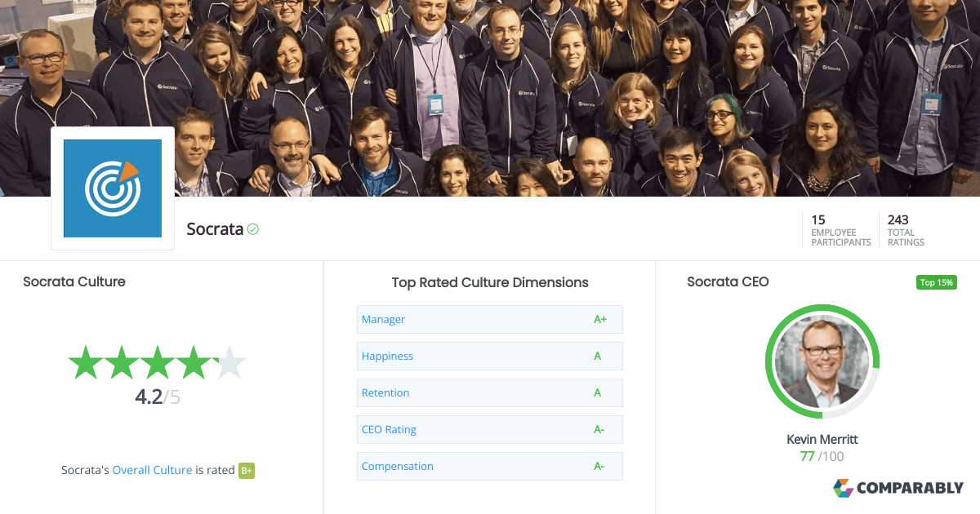The width and height of the screenshot is (980, 514).
Task: Click the A grade for Happiness
Action: (597, 356)
